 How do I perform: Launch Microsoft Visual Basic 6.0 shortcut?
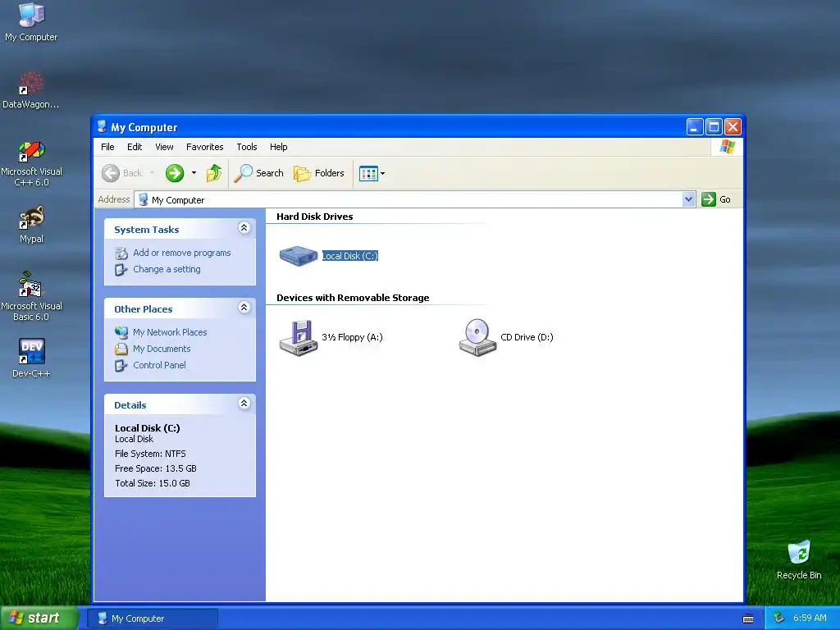31,296
